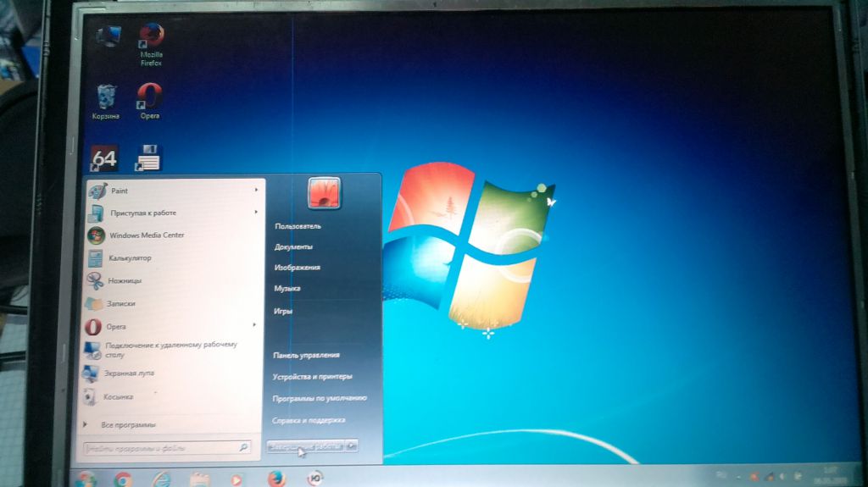Expand Paint recent files arrow
This screenshot has width=868, height=487.
click(x=256, y=190)
